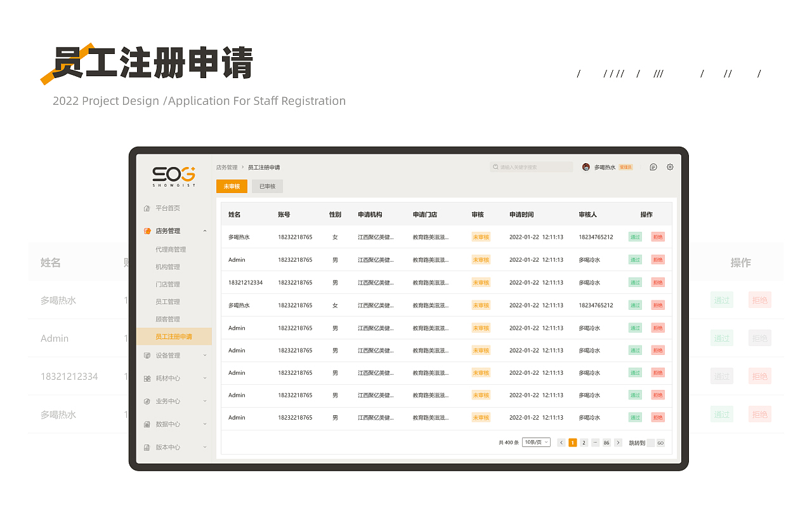Click the large 员工注册申请 page title
This screenshot has width=812, height=508.
[x=153, y=63]
